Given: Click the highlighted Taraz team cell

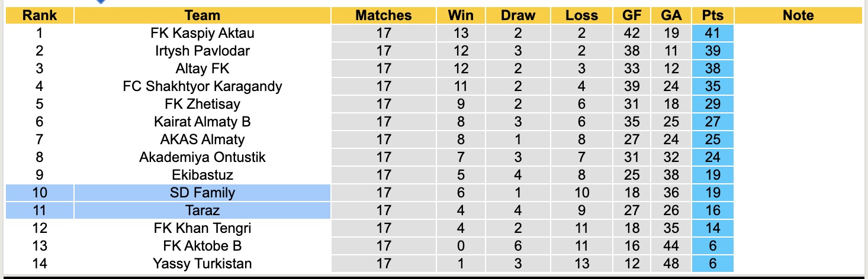Looking at the screenshot, I should tap(202, 210).
